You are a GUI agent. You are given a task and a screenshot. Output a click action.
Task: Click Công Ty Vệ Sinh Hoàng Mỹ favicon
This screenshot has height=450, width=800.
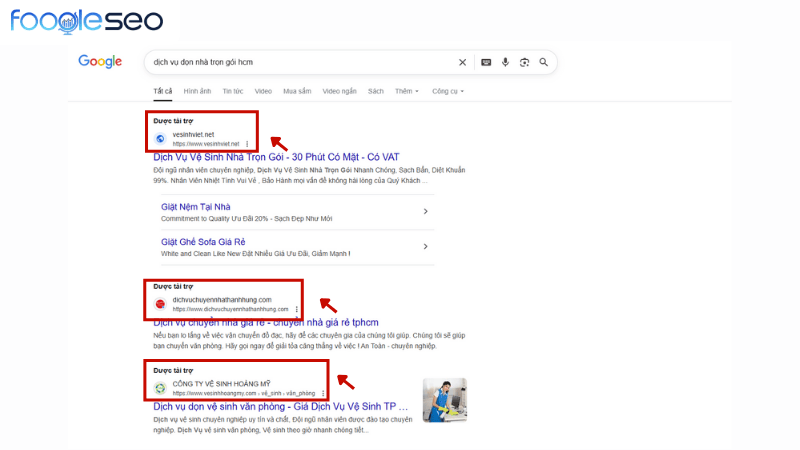(160, 388)
